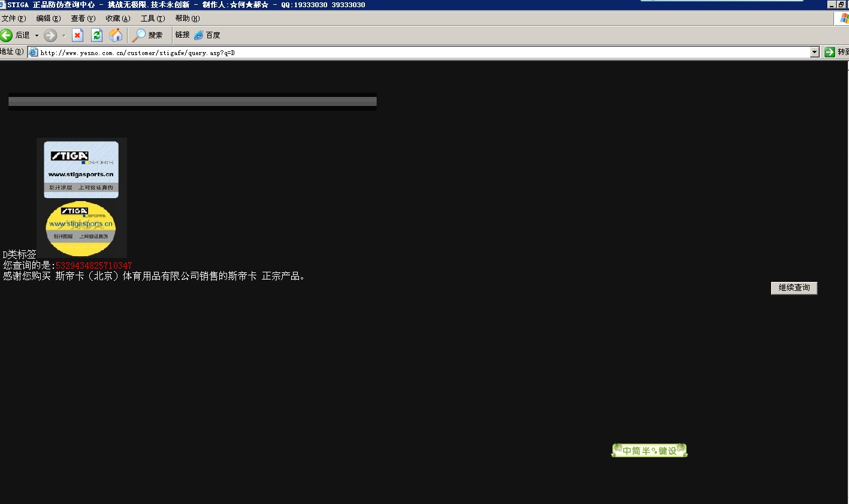The width and height of the screenshot is (849, 504).
Task: Open the Back history dropdown arrow
Action: point(37,35)
